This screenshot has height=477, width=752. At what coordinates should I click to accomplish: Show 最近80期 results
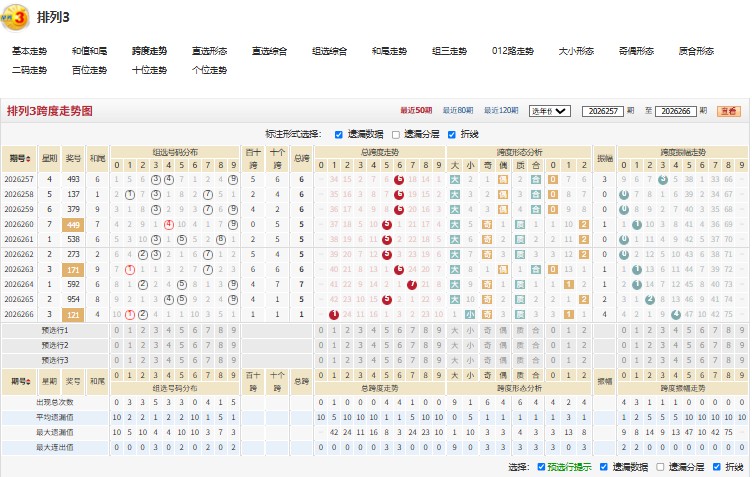click(458, 110)
